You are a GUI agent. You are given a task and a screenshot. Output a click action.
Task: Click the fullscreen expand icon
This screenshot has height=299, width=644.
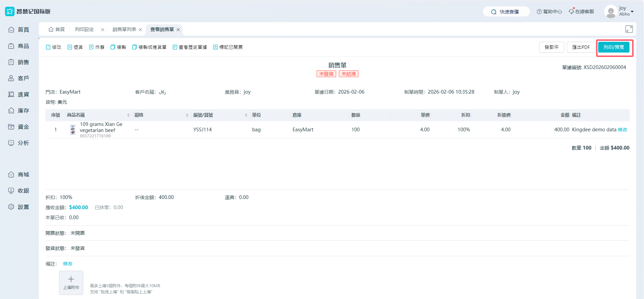coord(629,29)
